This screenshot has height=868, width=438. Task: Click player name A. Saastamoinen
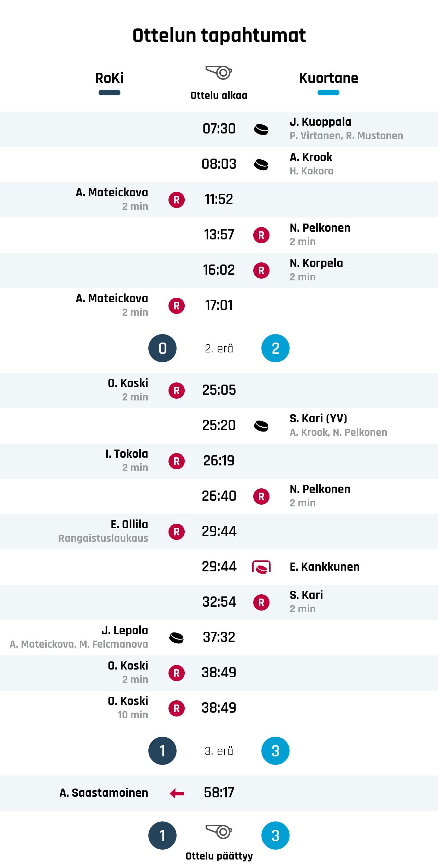(104, 793)
